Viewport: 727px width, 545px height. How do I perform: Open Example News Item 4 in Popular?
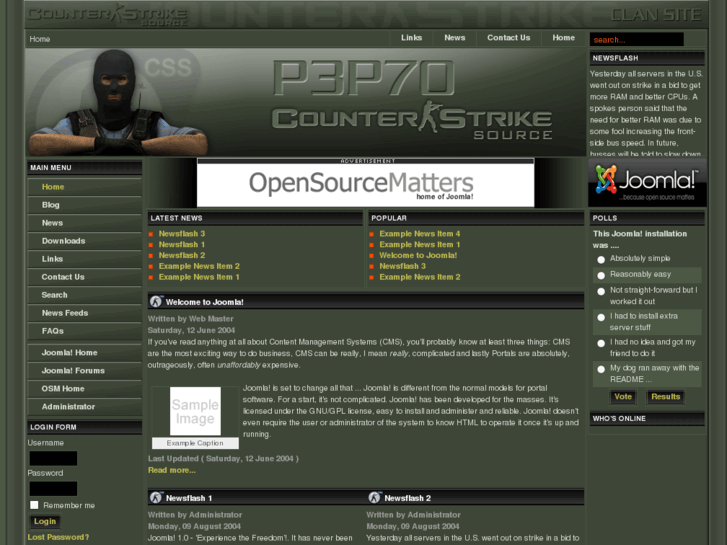coord(420,234)
